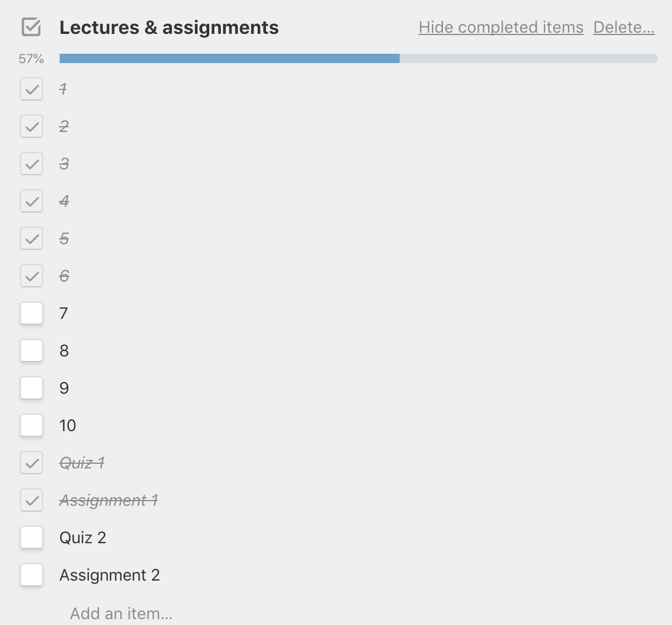Mark item 8 as complete
This screenshot has width=672, height=625.
click(x=32, y=350)
